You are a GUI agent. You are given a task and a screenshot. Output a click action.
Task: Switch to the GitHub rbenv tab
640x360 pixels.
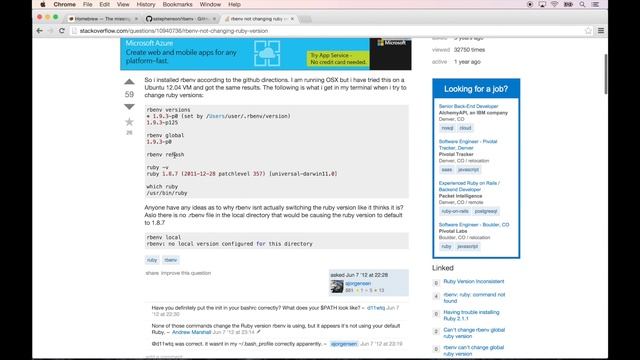pyautogui.click(x=180, y=19)
